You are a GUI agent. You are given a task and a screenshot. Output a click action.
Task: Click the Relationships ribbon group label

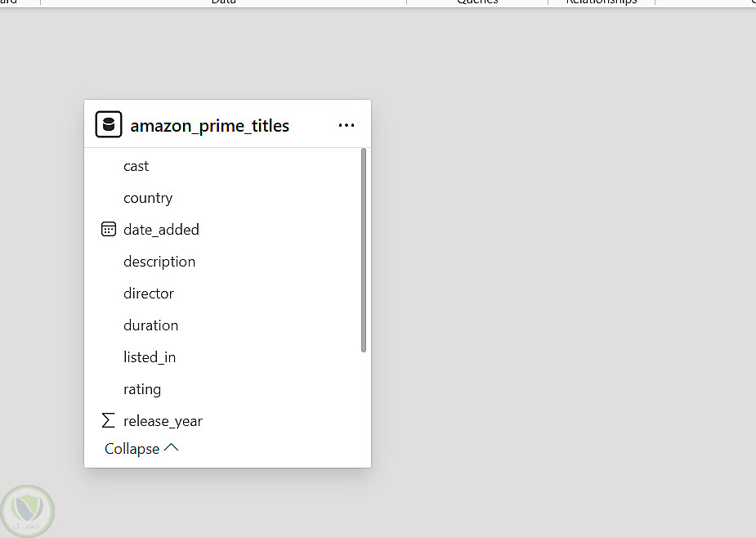click(602, 2)
